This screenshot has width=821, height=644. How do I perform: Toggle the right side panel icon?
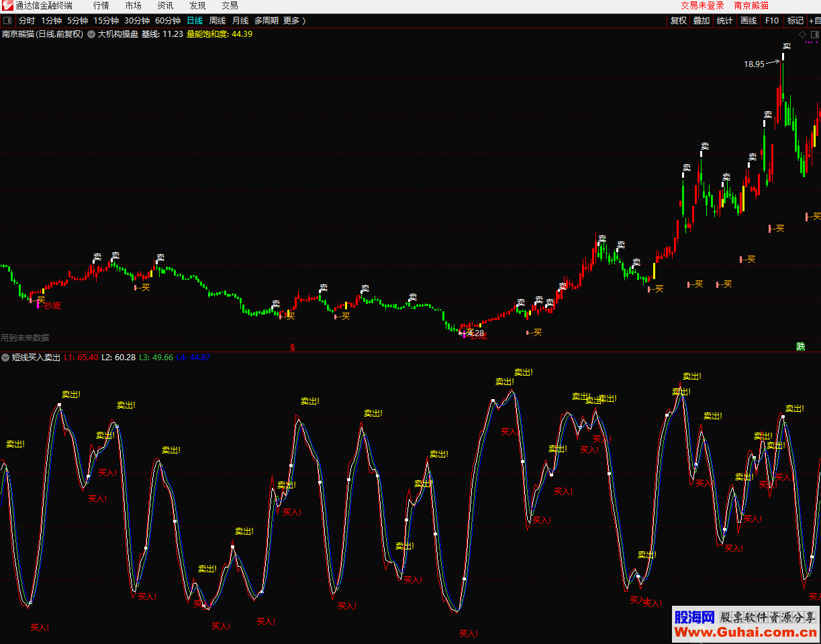(814, 34)
